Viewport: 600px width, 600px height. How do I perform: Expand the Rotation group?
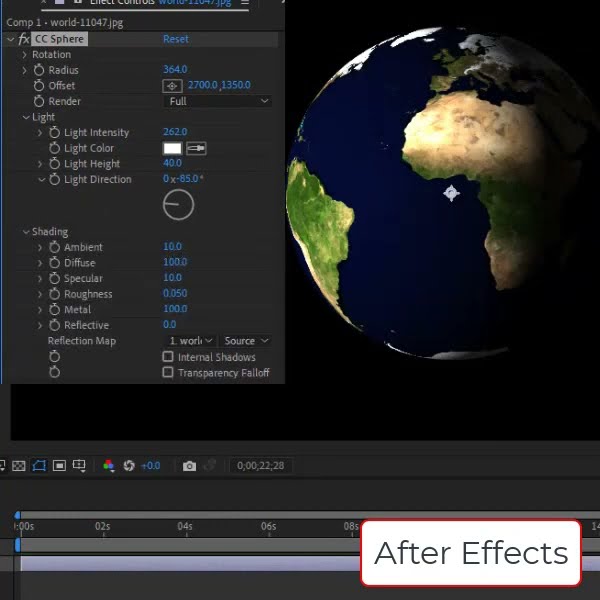[x=24, y=55]
